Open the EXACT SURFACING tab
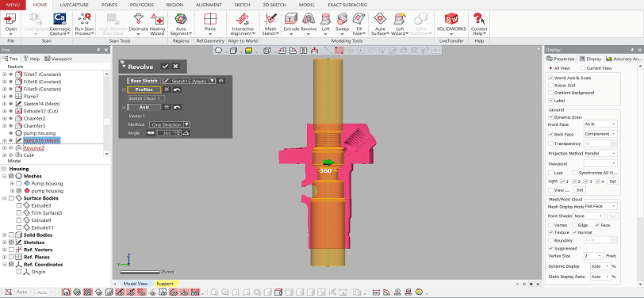This screenshot has height=298, width=644. click(x=347, y=5)
